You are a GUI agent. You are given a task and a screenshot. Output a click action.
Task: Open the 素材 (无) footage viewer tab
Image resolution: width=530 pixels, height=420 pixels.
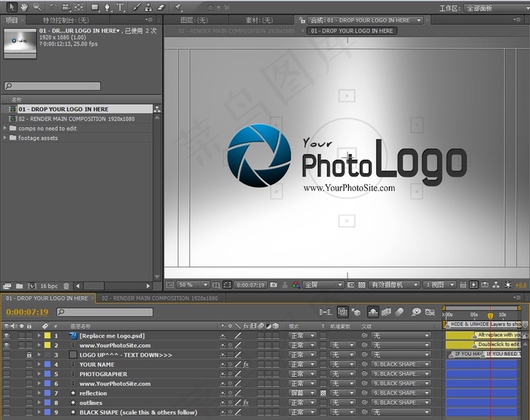coord(259,20)
